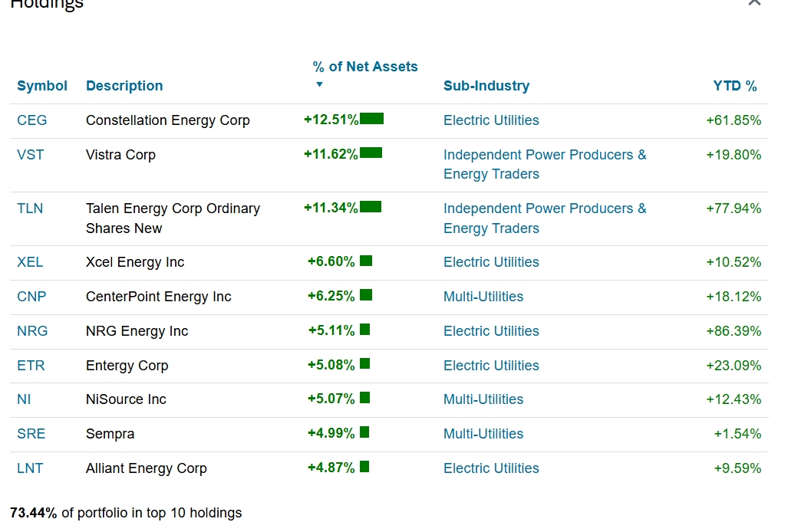Open XEL stock symbol link
The height and width of the screenshot is (532, 788).
click(x=31, y=262)
